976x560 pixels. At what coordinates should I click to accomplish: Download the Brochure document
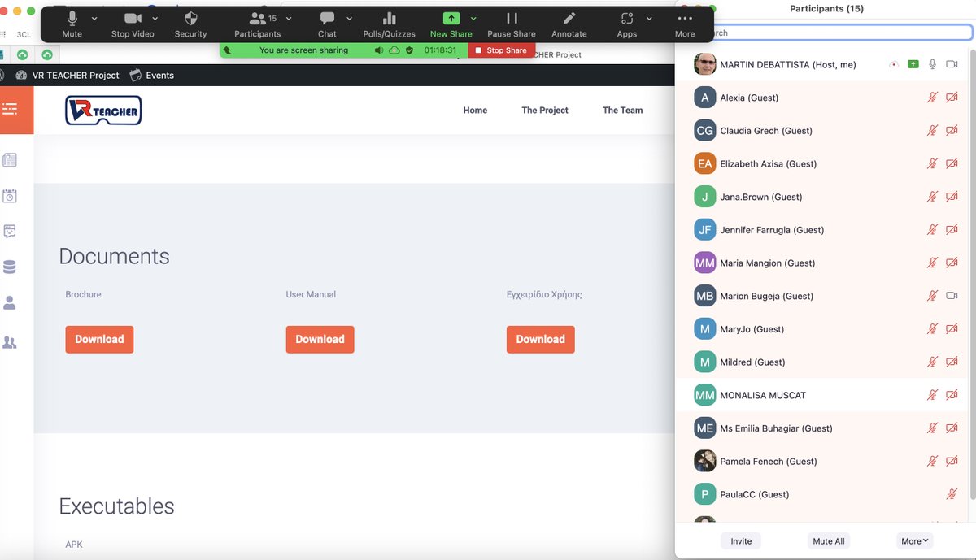pyautogui.click(x=99, y=340)
